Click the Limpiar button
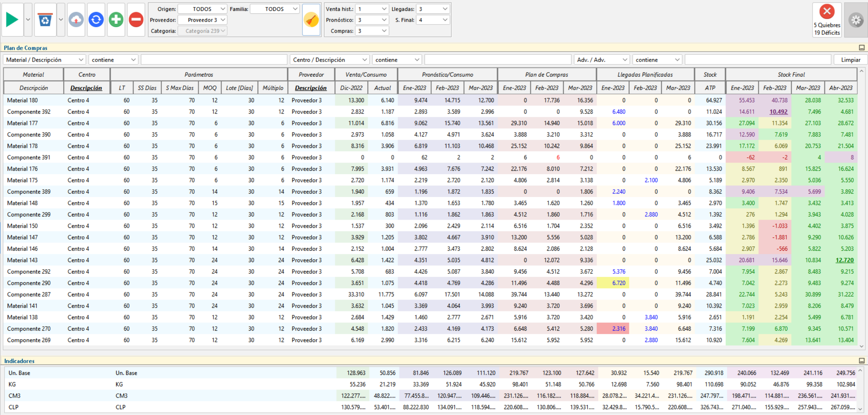 coord(850,60)
